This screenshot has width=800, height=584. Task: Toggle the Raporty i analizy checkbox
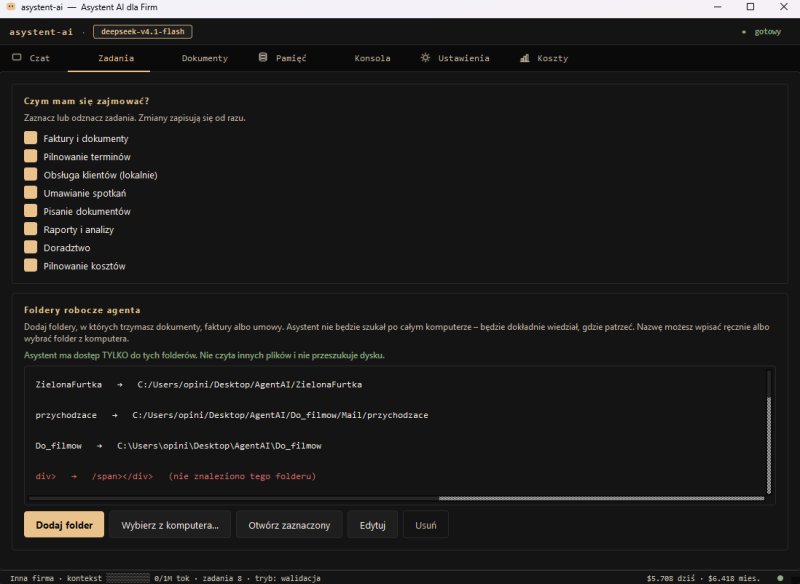[x=31, y=229]
